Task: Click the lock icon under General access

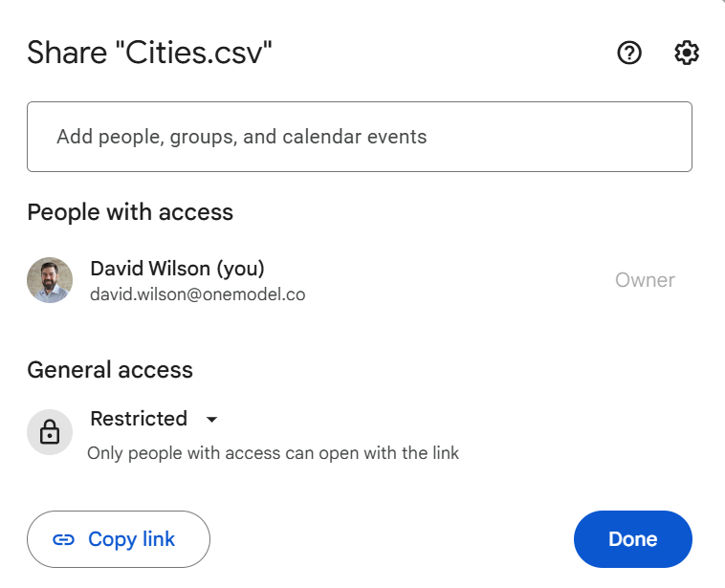Action: pos(50,433)
